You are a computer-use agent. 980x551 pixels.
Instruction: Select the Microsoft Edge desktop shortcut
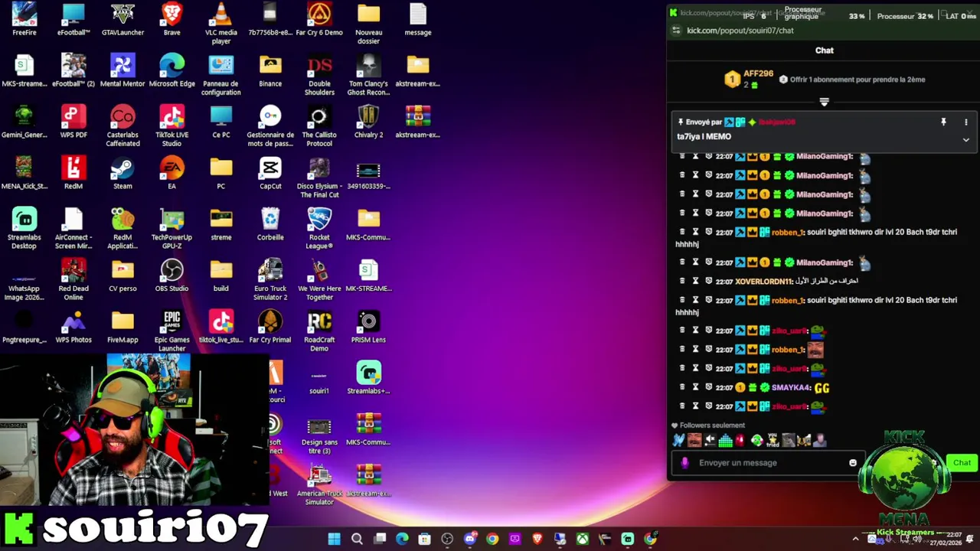pos(171,71)
